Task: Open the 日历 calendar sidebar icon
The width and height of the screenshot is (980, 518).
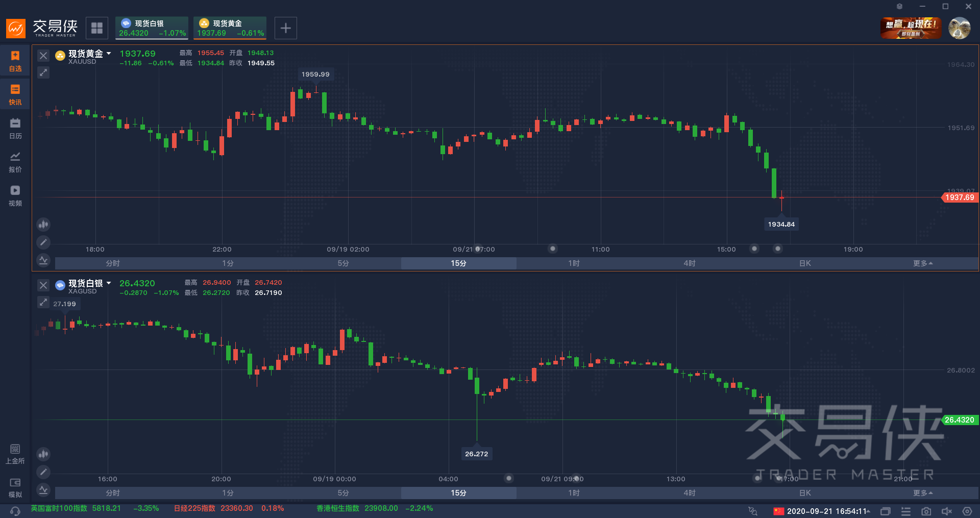Action: [15, 128]
